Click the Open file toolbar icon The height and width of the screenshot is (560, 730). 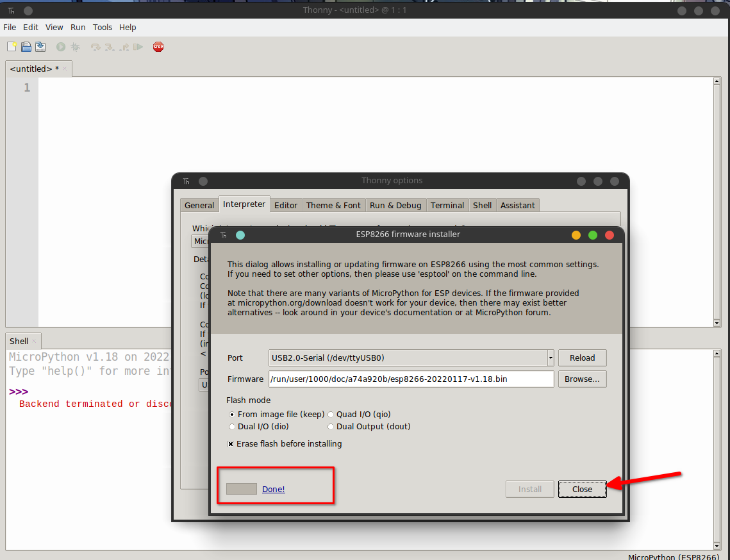click(x=26, y=47)
